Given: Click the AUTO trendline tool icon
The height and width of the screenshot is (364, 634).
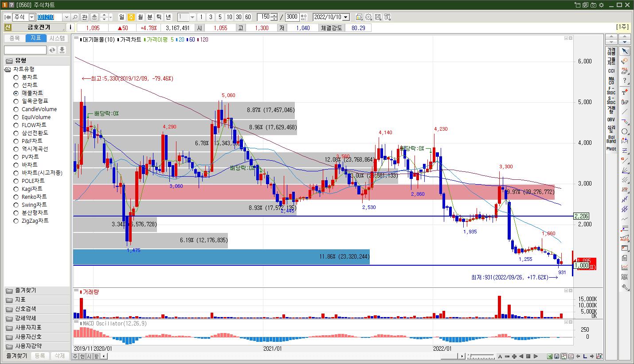Looking at the screenshot, I should pos(625,239).
